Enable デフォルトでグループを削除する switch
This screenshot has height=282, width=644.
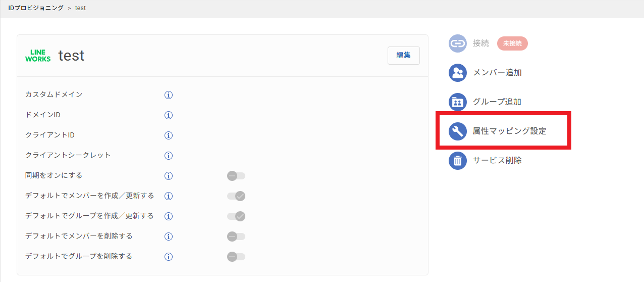coord(236,257)
